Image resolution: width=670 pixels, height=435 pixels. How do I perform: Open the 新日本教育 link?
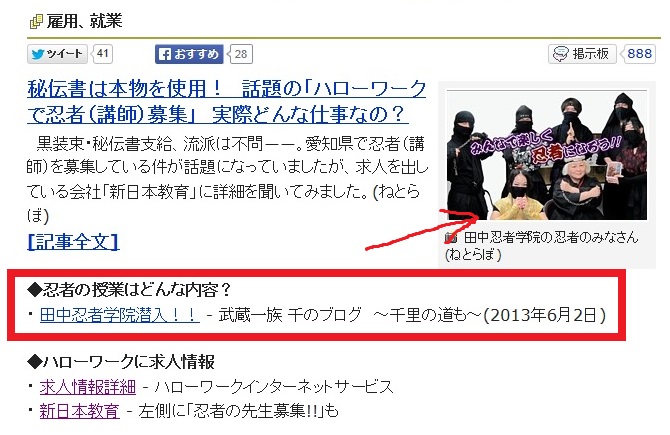[79, 411]
